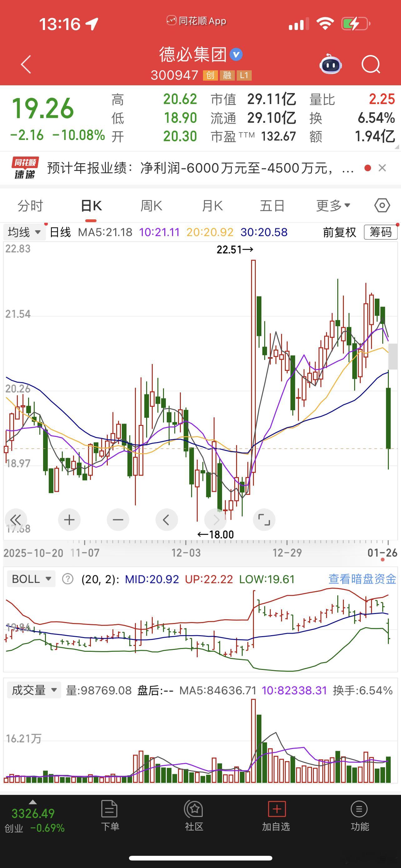Tap the 22.51 high price annotation
401x868 pixels.
pyautogui.click(x=235, y=249)
